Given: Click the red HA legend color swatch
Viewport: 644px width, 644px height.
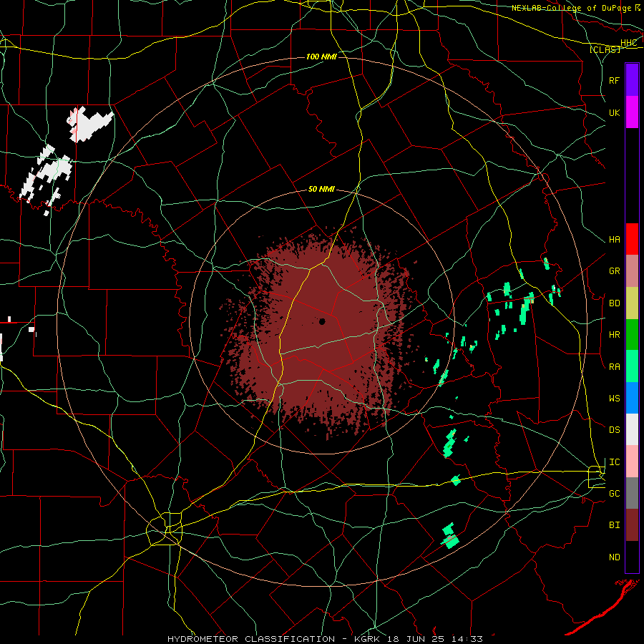Looking at the screenshot, I should [x=632, y=239].
